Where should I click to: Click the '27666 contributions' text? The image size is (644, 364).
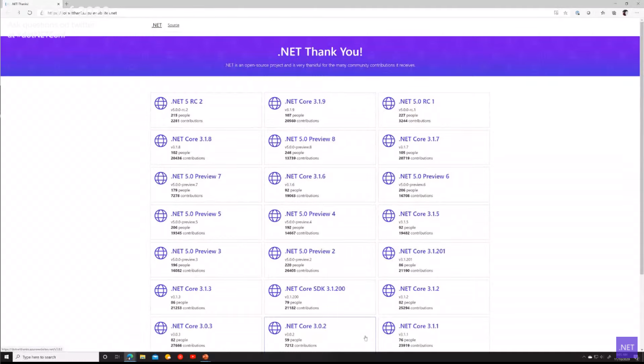pyautogui.click(x=188, y=345)
